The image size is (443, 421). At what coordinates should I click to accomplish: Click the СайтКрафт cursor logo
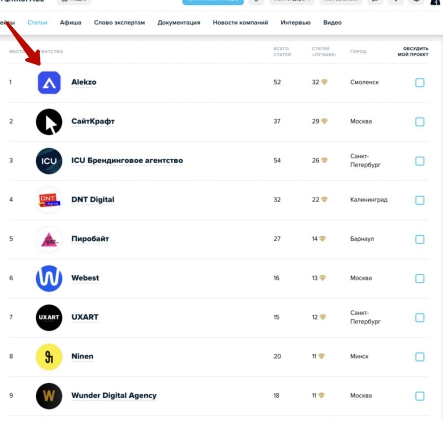49,122
